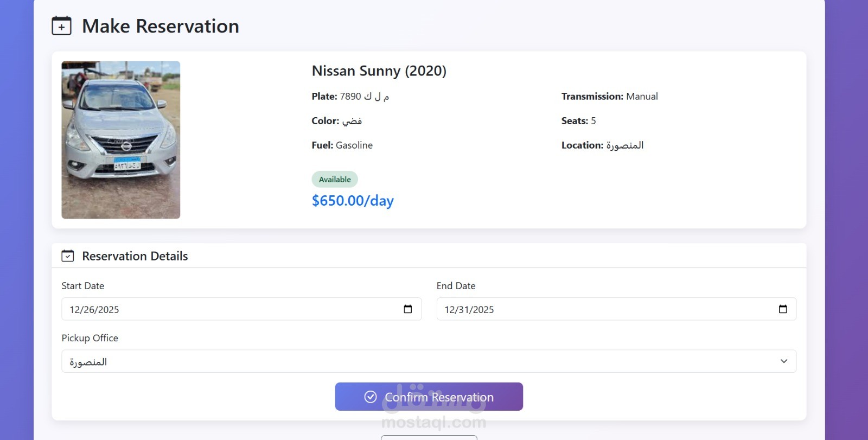Click the chevron arrow of Pickup Office select
The height and width of the screenshot is (440, 868).
tap(784, 361)
